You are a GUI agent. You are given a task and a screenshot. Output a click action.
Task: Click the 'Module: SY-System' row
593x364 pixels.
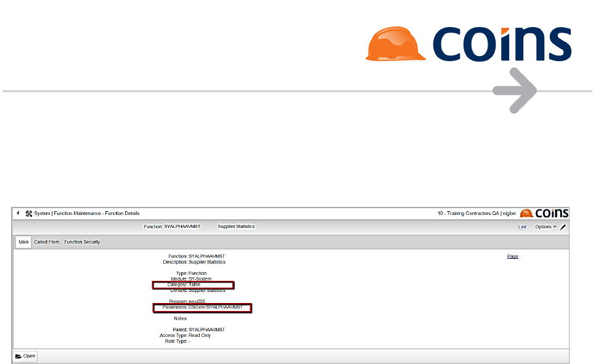191,278
